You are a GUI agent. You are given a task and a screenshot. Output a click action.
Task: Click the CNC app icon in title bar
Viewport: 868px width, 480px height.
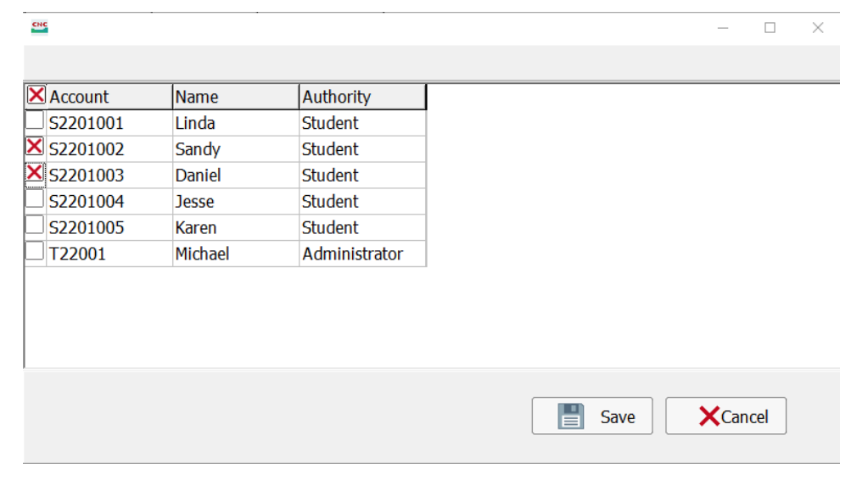[39, 26]
